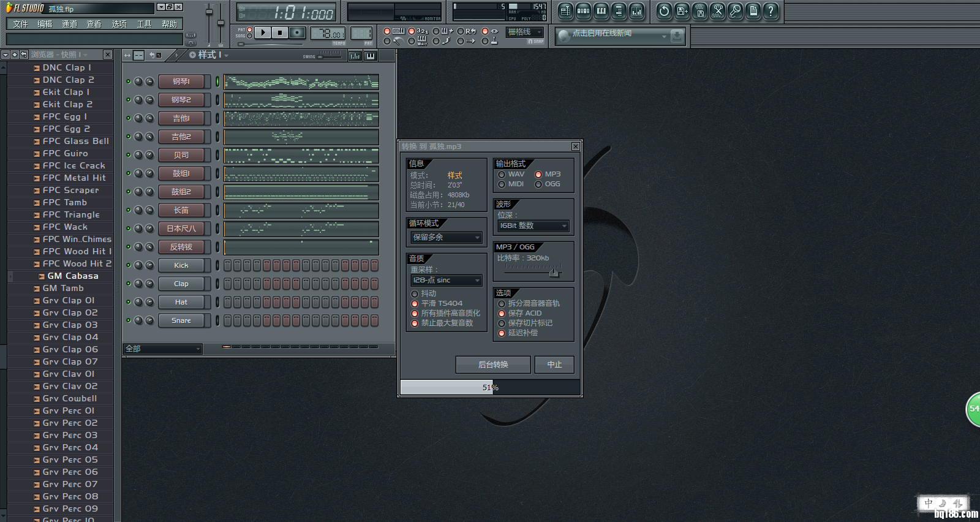The height and width of the screenshot is (522, 980).
Task: Open the playlist window from the toolbar
Action: [565, 11]
